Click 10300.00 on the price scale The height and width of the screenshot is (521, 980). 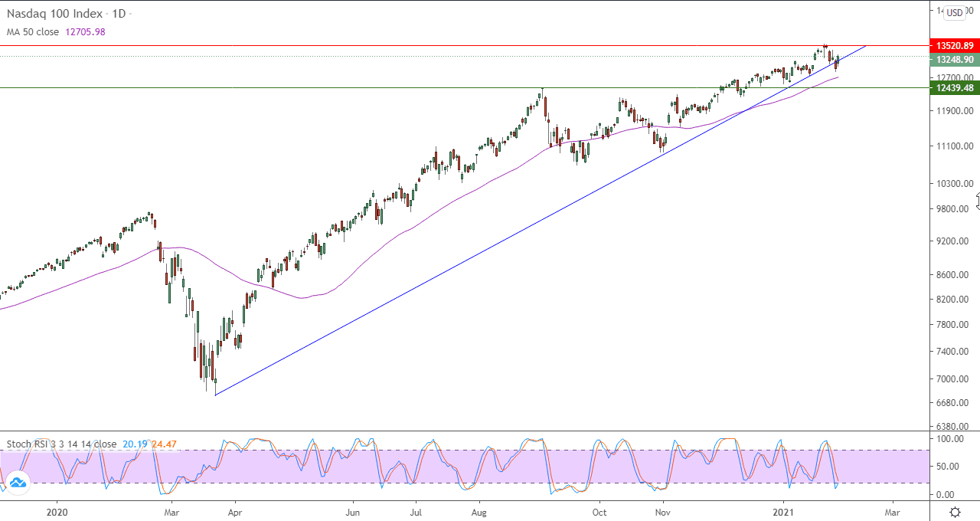(955, 184)
